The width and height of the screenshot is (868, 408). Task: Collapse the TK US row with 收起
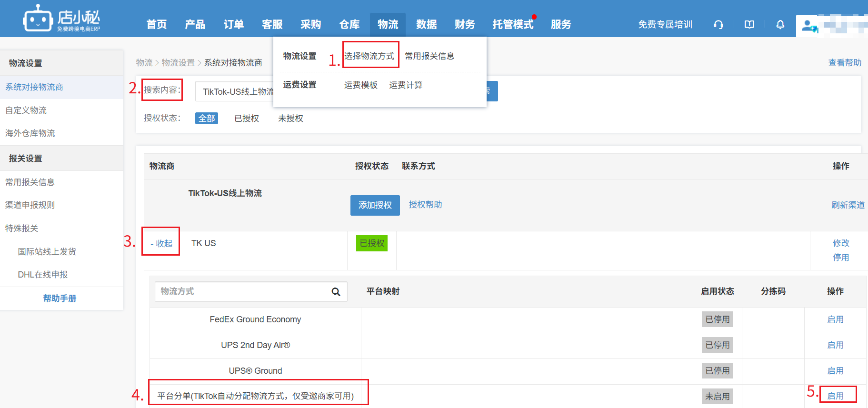point(161,244)
